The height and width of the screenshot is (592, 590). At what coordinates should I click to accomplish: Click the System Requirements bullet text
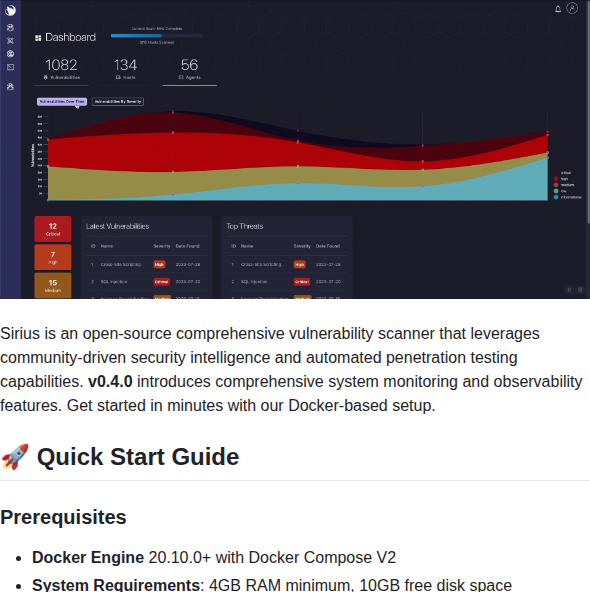click(x=272, y=585)
